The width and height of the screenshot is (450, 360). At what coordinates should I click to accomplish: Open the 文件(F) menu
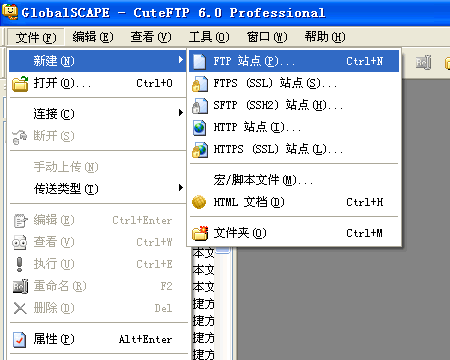coord(36,37)
